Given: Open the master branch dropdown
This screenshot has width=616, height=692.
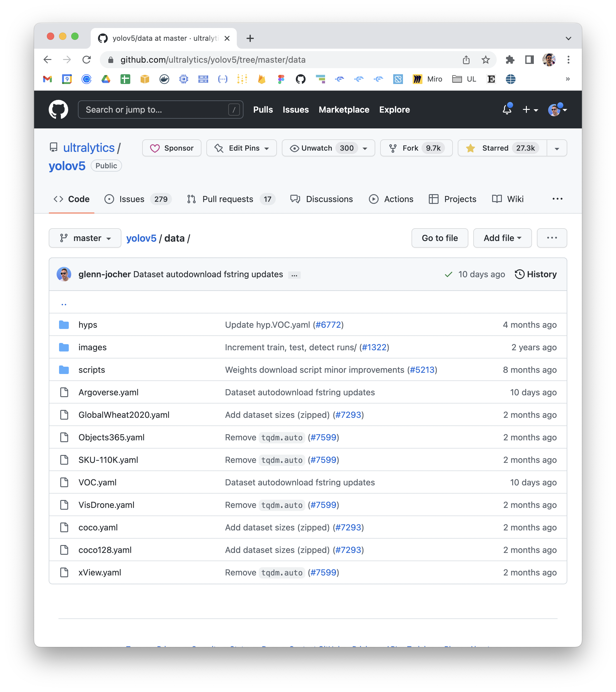Looking at the screenshot, I should click(x=85, y=238).
